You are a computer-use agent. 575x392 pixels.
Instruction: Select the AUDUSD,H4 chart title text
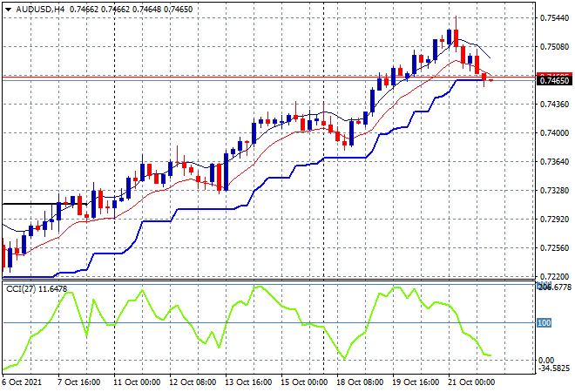(40, 10)
